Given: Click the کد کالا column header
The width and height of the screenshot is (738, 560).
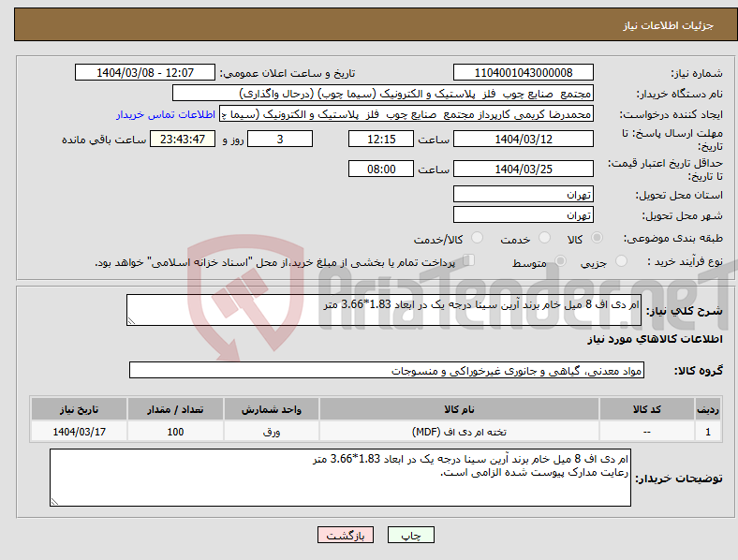Looking at the screenshot, I should (x=647, y=409).
